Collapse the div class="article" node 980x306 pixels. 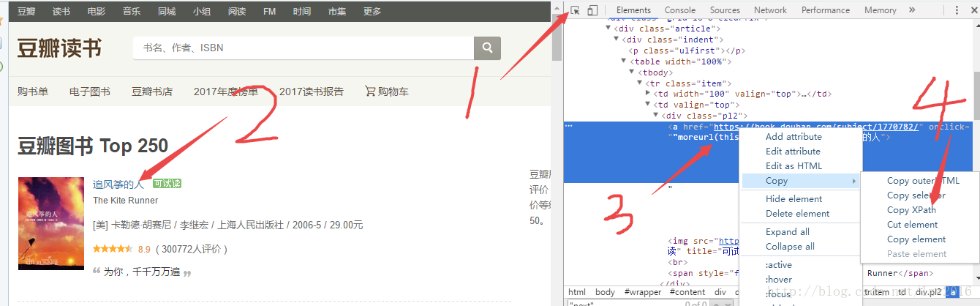coord(608,29)
